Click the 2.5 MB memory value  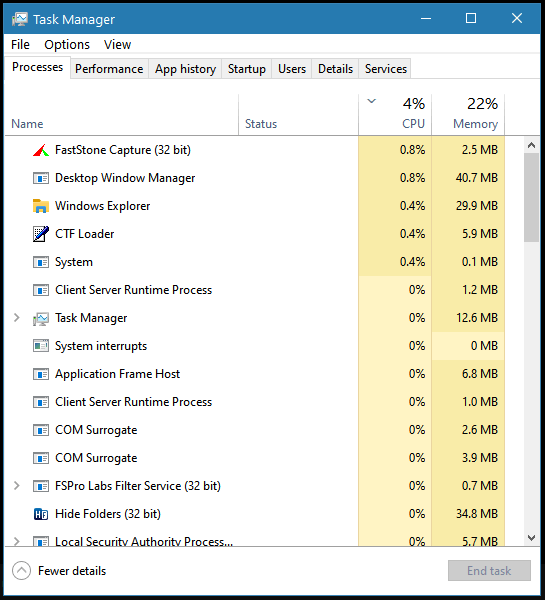[x=480, y=150]
